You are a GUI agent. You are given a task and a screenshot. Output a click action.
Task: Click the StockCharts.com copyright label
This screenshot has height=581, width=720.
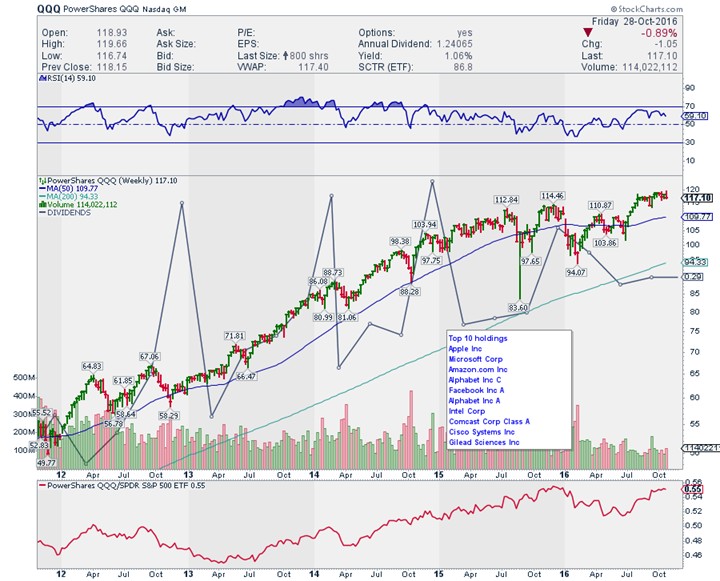(646, 9)
